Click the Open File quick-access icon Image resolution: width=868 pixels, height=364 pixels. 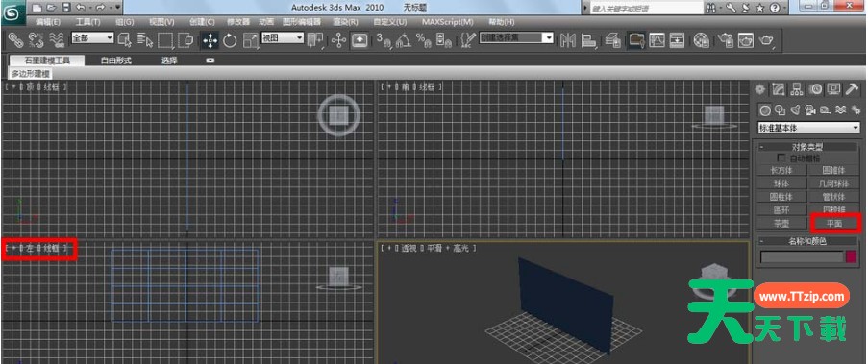coord(52,8)
